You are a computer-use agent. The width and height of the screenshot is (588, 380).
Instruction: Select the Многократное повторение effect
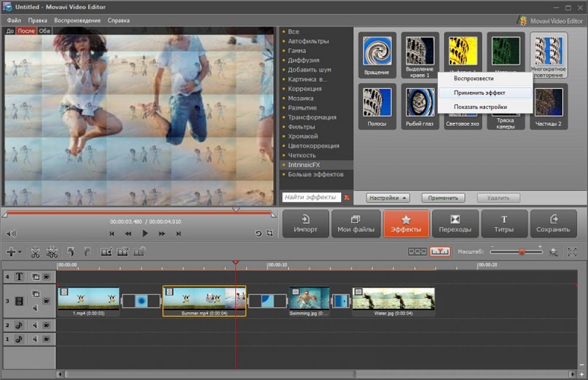point(548,54)
